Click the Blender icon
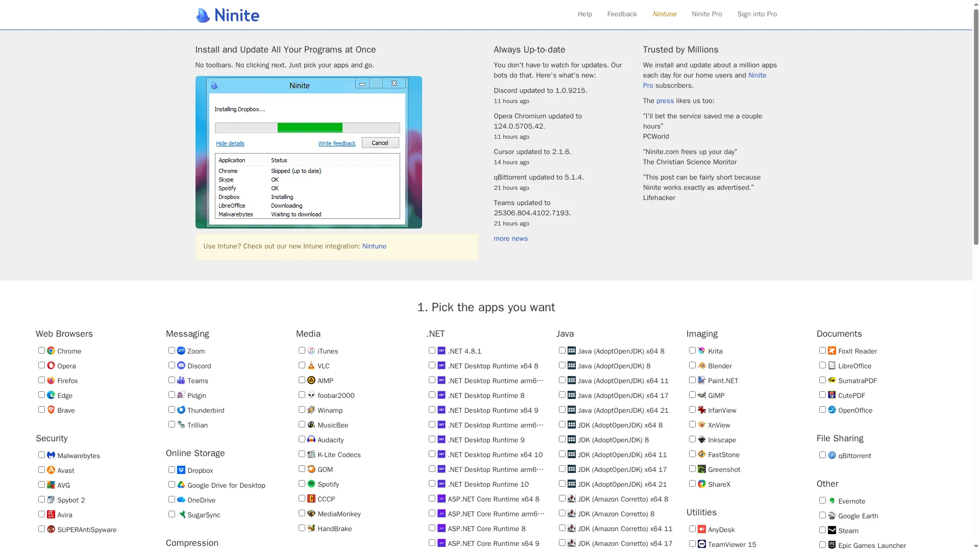 point(702,366)
